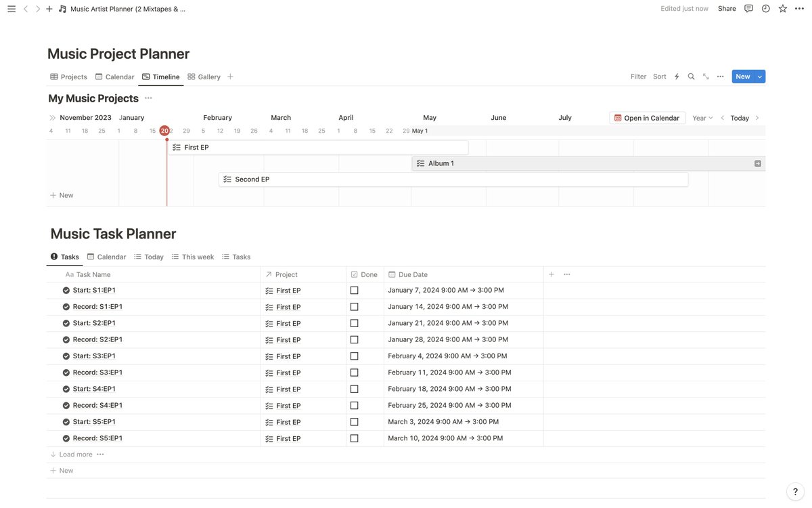This screenshot has width=812, height=508.
Task: Switch to projects Calendar tab
Action: click(x=114, y=77)
